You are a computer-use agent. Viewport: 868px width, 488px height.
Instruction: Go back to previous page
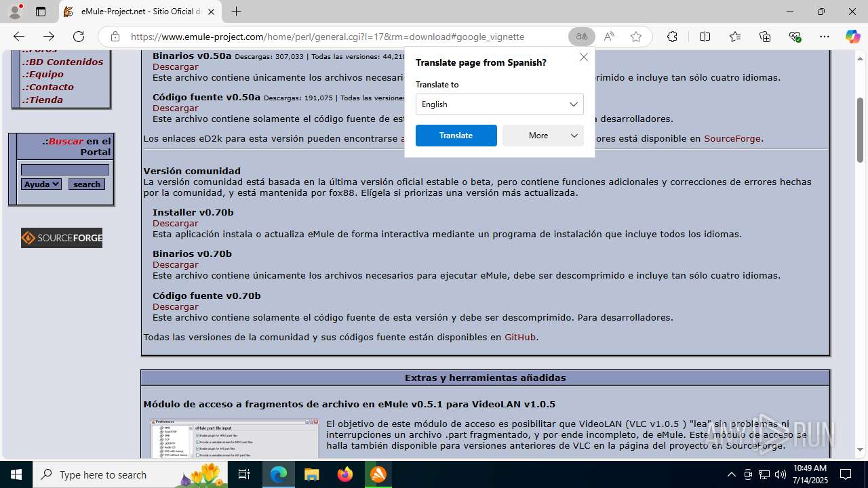click(x=19, y=37)
